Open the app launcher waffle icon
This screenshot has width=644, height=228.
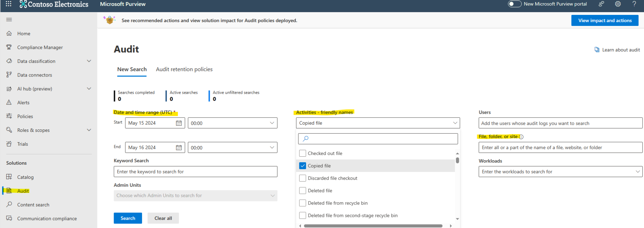(9, 4)
